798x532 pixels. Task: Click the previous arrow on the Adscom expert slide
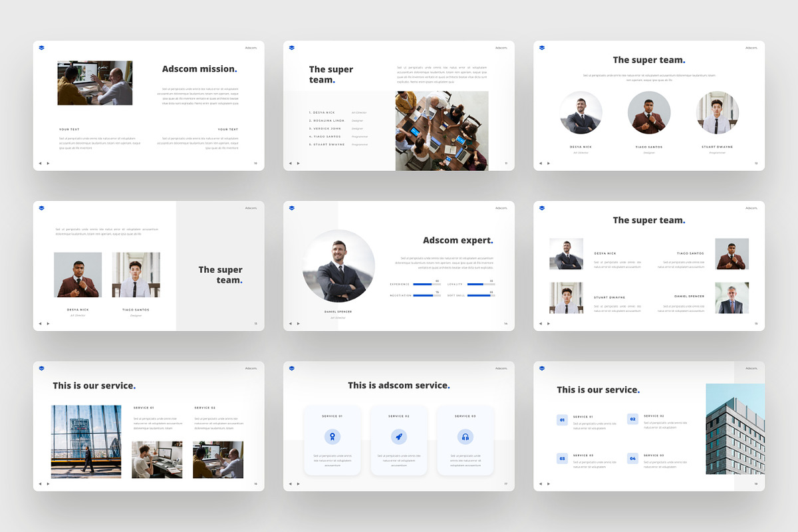290,323
